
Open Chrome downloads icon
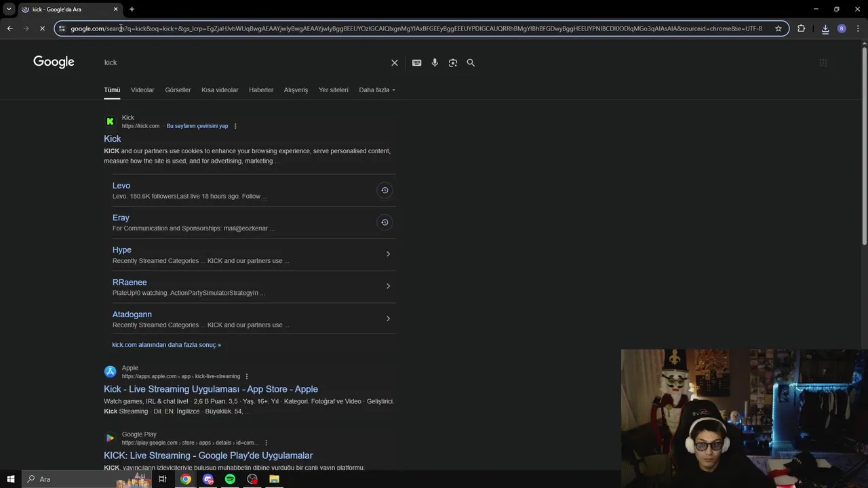point(825,28)
